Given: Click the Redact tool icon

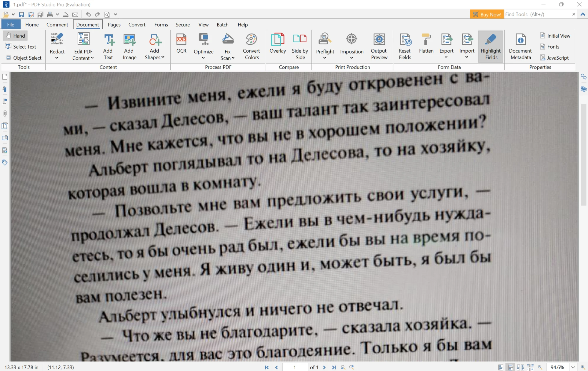Looking at the screenshot, I should pos(57,39).
